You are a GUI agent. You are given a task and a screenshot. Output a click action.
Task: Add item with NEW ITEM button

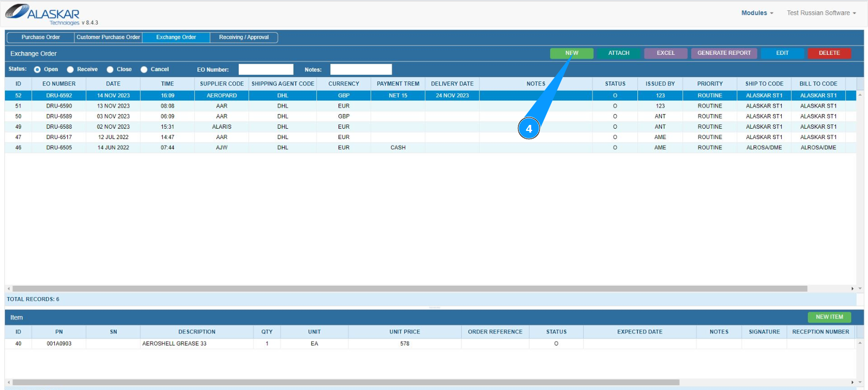click(x=829, y=317)
